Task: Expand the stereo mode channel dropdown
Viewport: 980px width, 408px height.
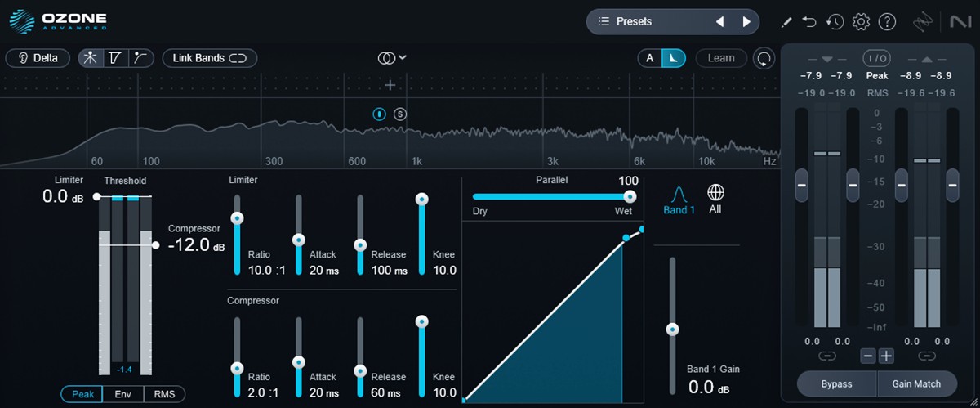Action: (x=392, y=58)
